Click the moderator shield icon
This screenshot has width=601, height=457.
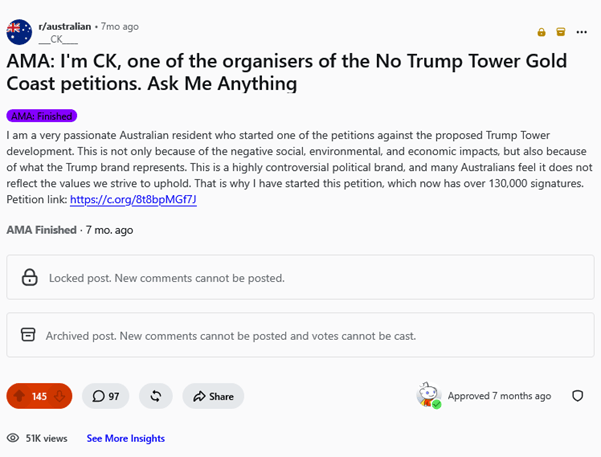click(x=577, y=396)
